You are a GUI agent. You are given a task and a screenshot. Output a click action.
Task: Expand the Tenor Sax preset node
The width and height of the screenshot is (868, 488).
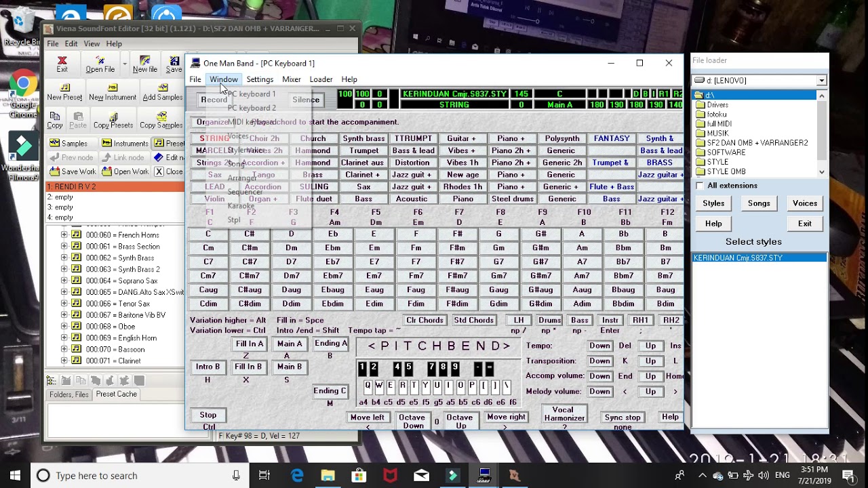64,304
